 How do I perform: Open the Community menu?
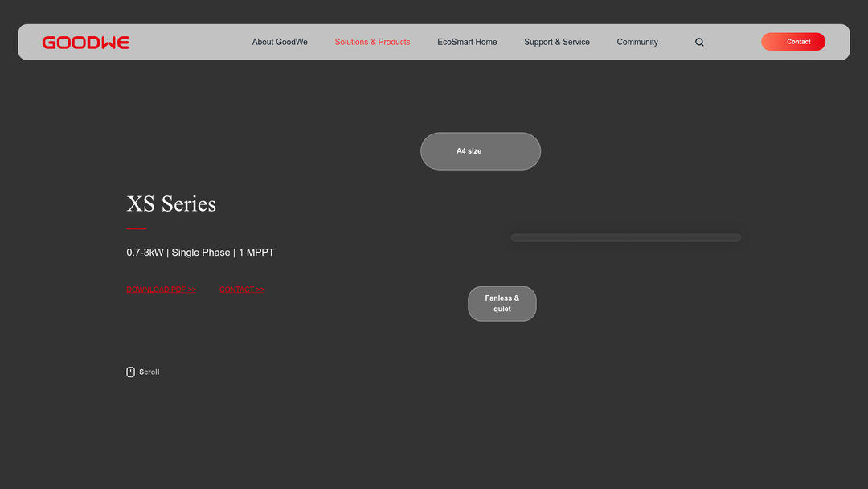[x=637, y=42]
